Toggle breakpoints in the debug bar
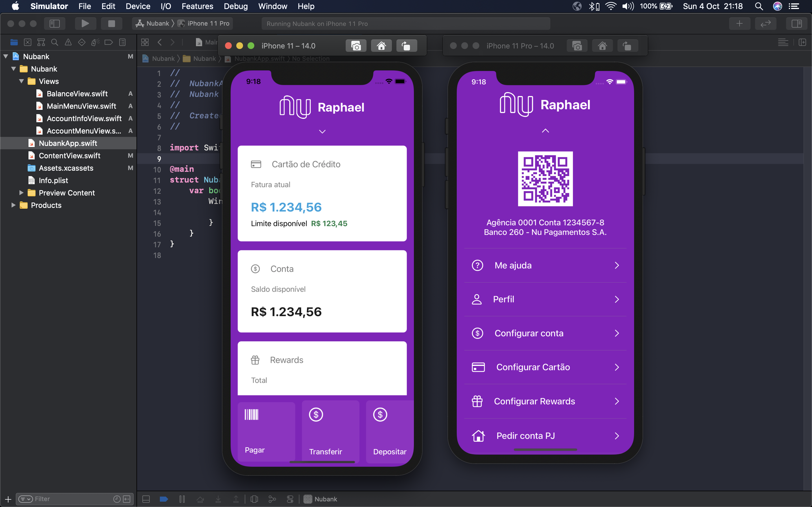This screenshot has width=812, height=507. point(164,499)
